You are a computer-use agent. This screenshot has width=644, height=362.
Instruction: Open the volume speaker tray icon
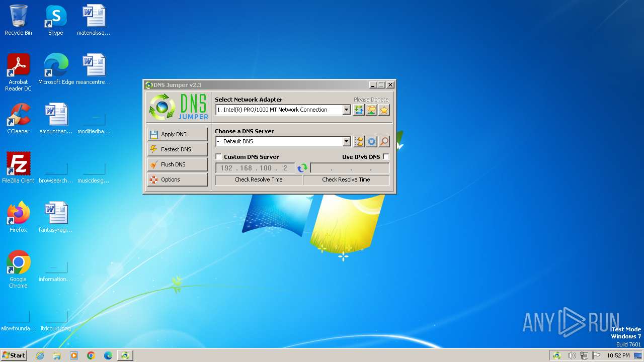(572, 355)
